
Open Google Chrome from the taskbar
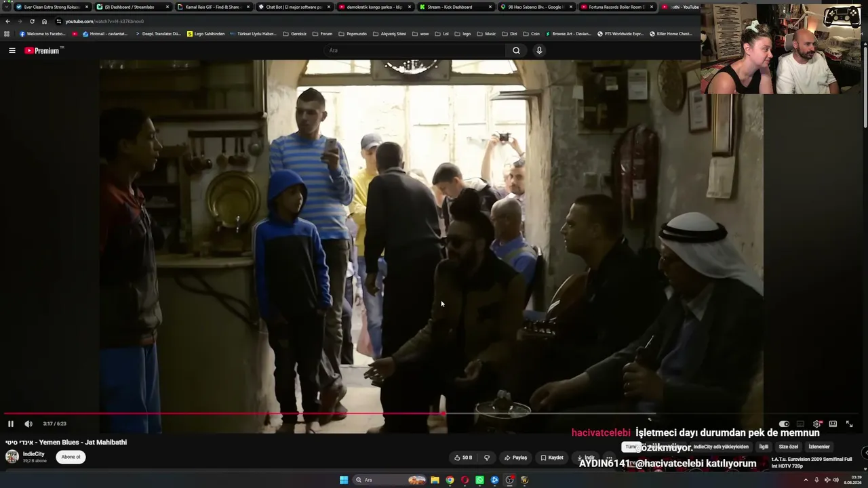click(450, 480)
